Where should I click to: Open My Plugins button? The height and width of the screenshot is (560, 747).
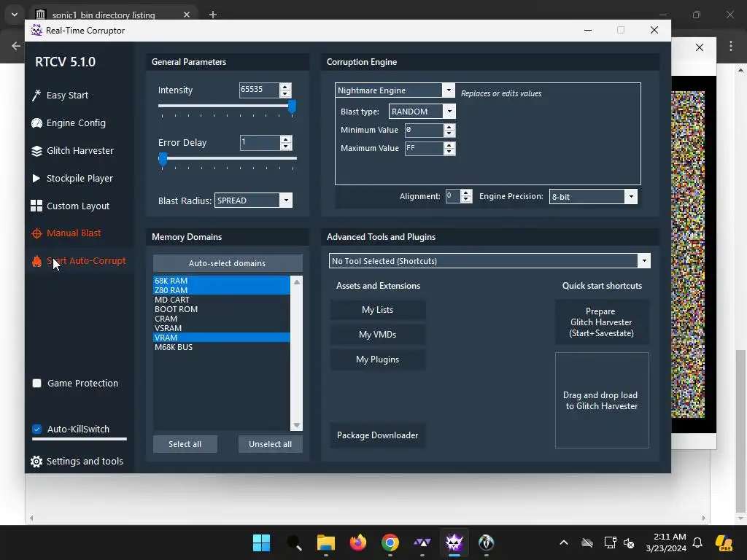click(378, 359)
